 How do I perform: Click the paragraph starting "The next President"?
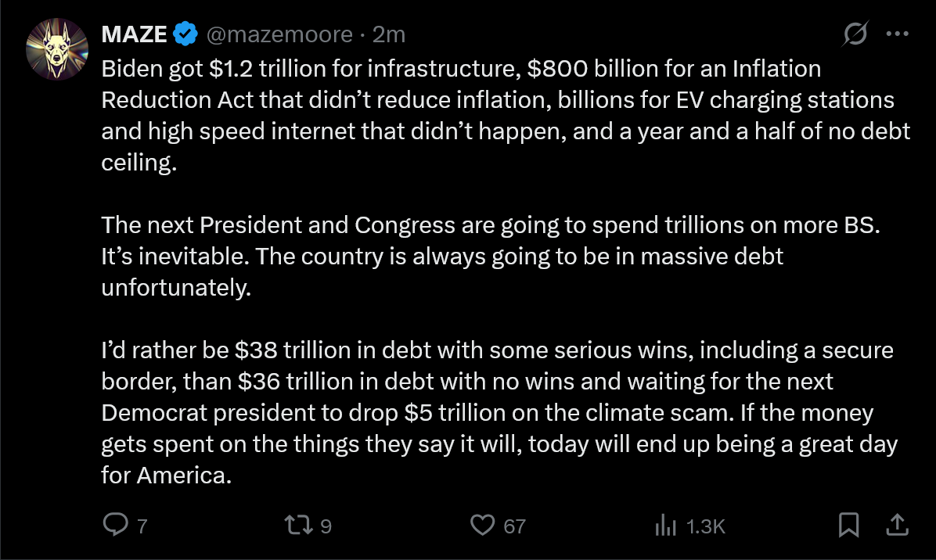point(491,256)
